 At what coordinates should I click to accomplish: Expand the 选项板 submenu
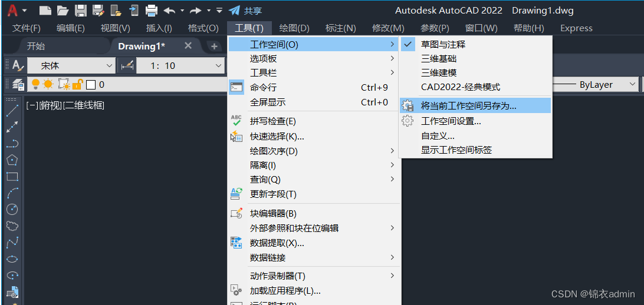coord(314,59)
